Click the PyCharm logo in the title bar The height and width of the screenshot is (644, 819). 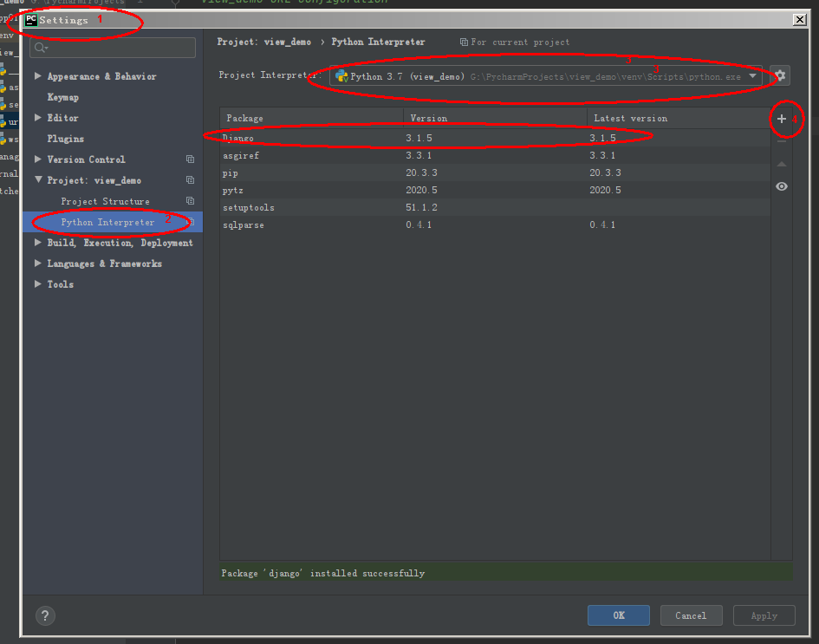31,20
